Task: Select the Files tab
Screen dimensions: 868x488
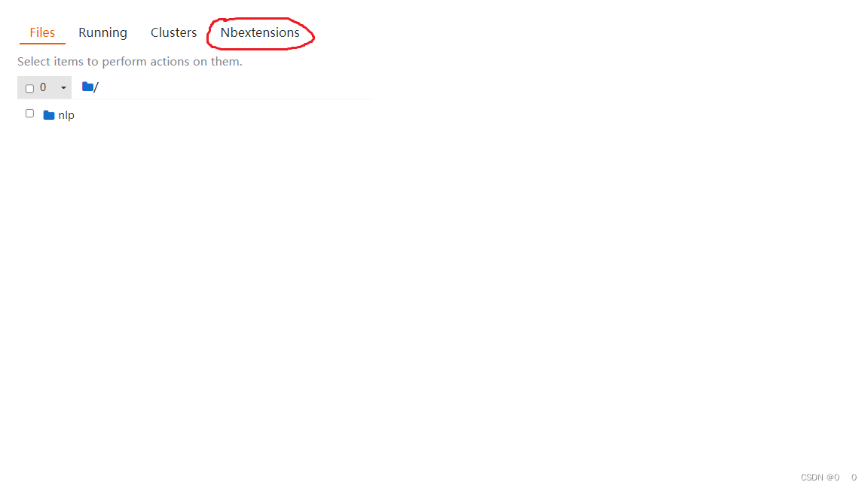Action: click(x=42, y=32)
